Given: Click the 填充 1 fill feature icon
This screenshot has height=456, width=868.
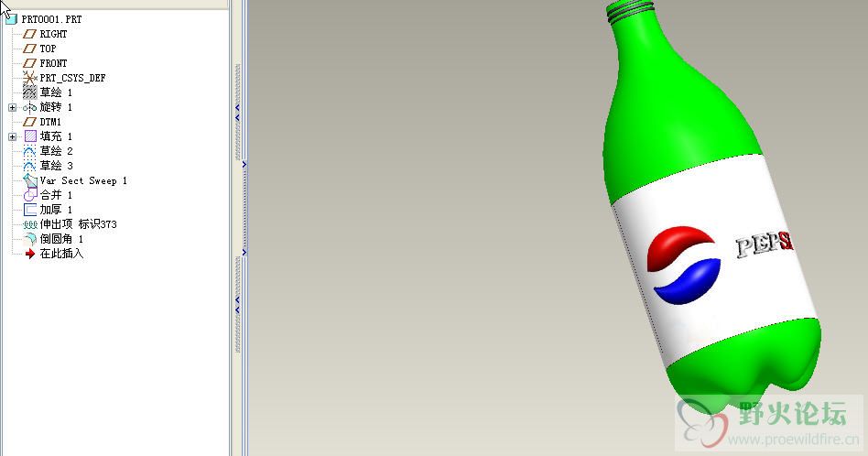Looking at the screenshot, I should 30,136.
